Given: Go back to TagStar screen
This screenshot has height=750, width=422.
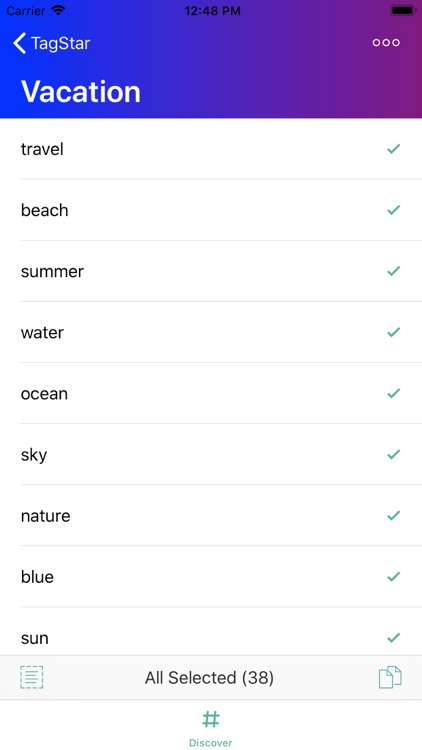Looking at the screenshot, I should point(52,43).
